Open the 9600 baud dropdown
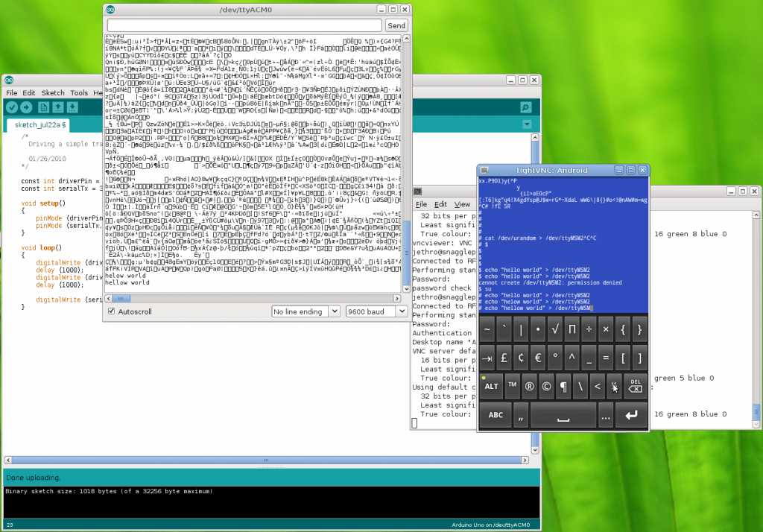The image size is (763, 532). [376, 311]
